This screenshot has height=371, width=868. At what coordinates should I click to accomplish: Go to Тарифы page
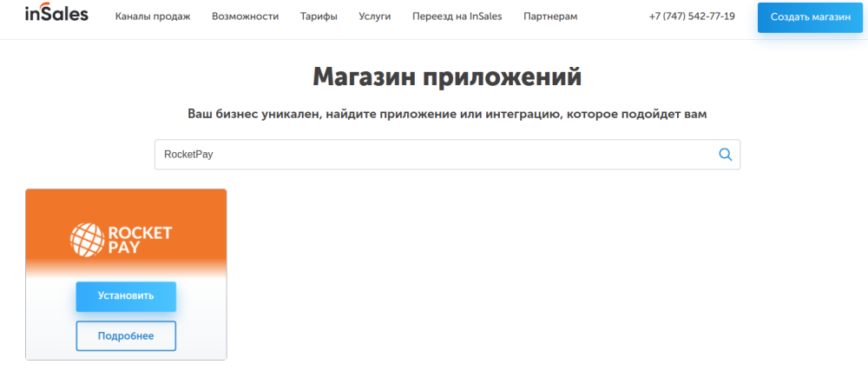point(319,16)
